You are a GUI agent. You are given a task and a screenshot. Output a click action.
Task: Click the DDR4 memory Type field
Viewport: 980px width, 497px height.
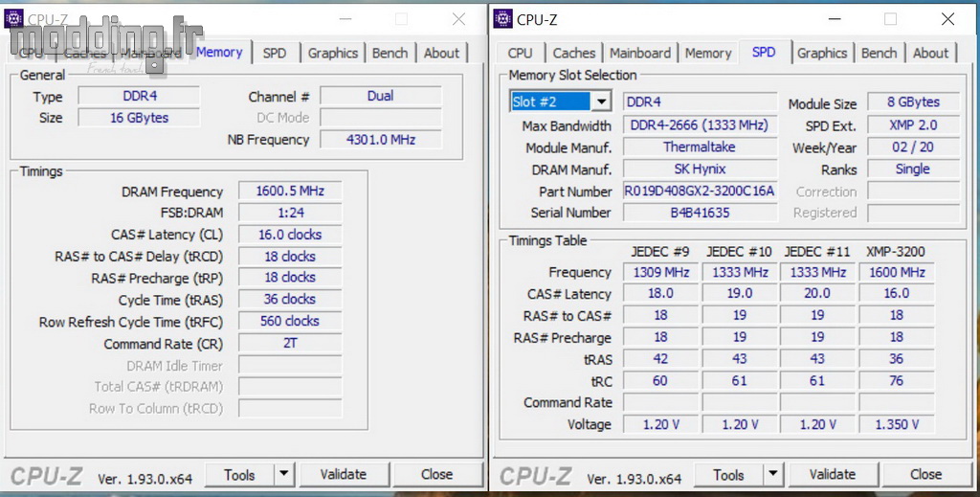click(140, 97)
